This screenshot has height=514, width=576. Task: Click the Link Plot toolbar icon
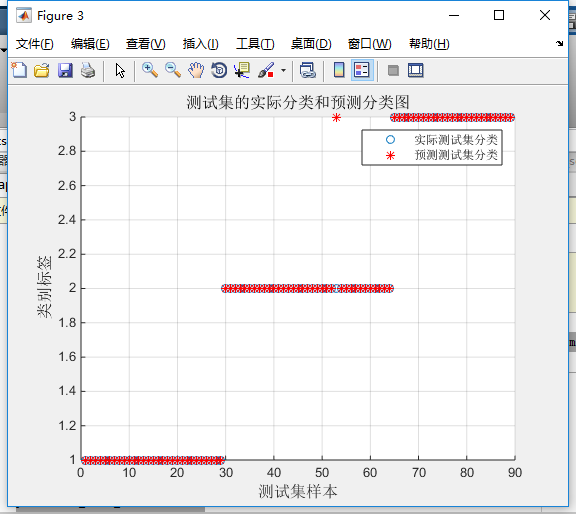click(307, 70)
